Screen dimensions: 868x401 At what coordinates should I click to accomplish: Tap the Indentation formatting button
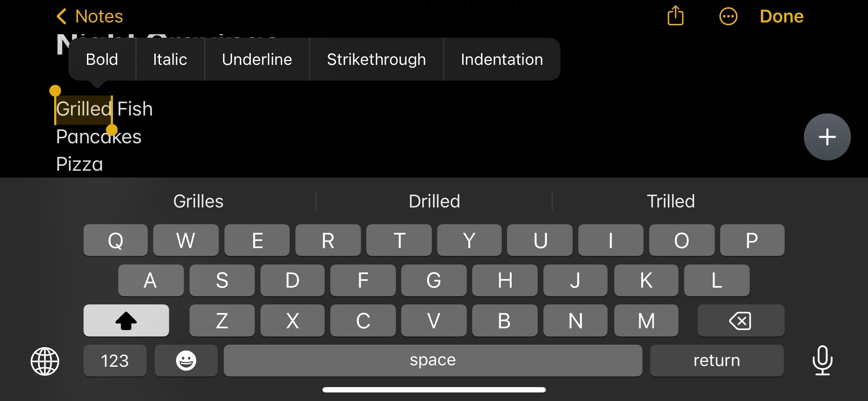(502, 59)
